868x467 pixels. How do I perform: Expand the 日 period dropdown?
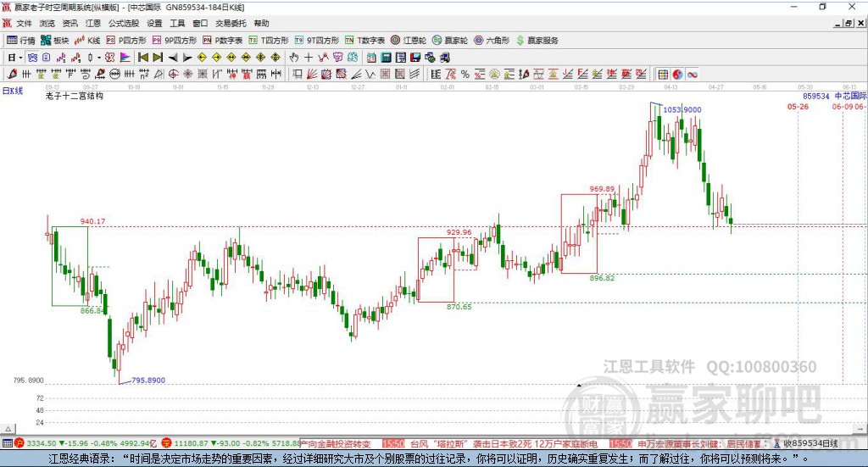click(x=20, y=58)
